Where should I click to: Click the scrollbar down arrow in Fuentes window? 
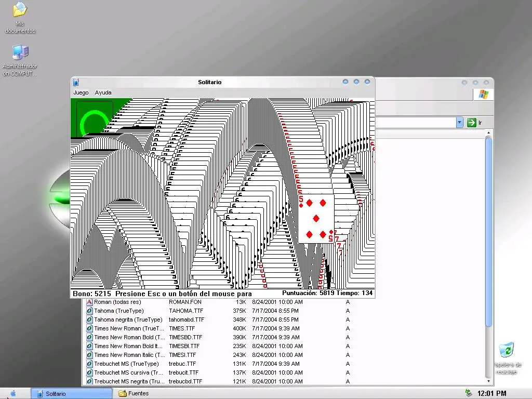point(488,381)
